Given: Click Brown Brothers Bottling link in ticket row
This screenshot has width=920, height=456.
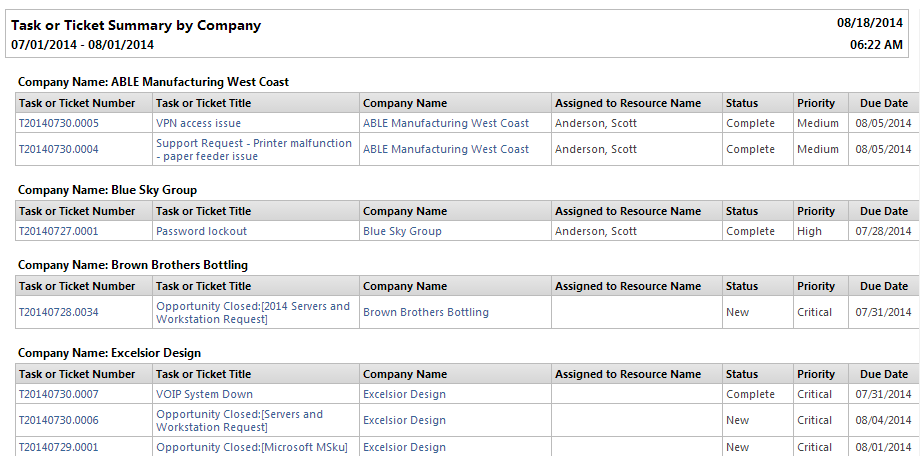Looking at the screenshot, I should point(426,312).
